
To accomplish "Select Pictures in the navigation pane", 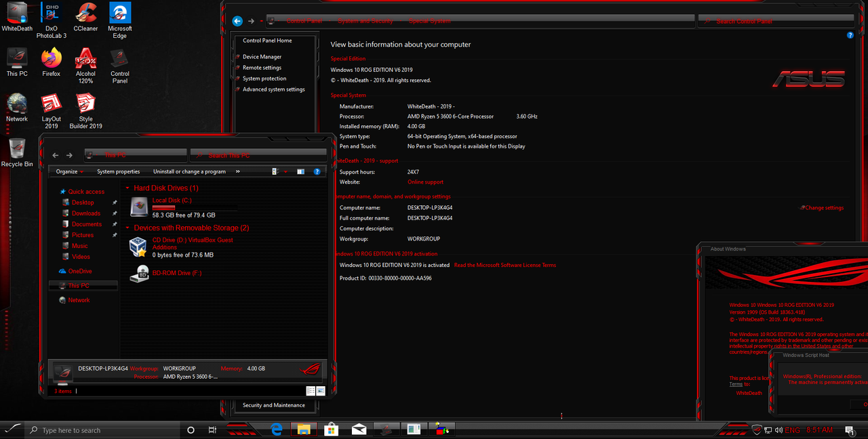I will point(83,235).
